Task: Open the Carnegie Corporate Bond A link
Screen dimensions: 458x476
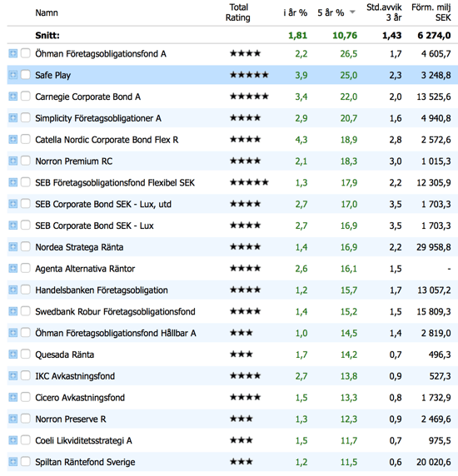Action: 87,97
